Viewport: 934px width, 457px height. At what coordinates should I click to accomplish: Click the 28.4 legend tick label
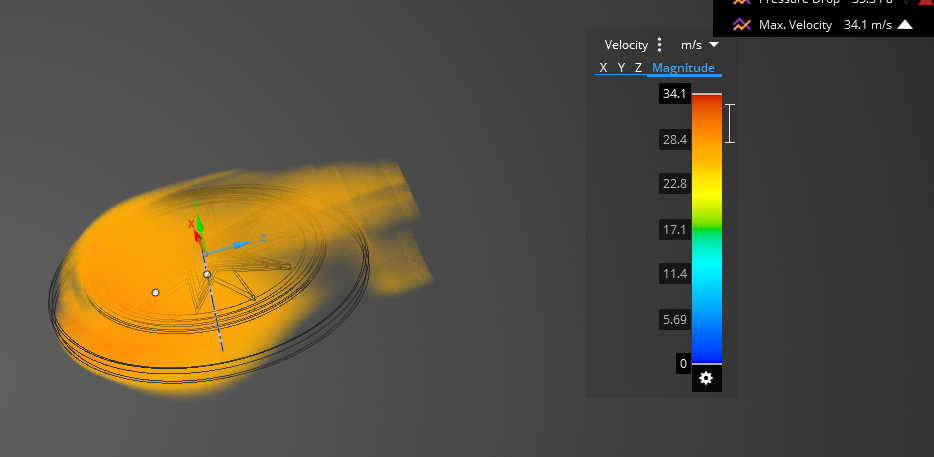click(675, 139)
